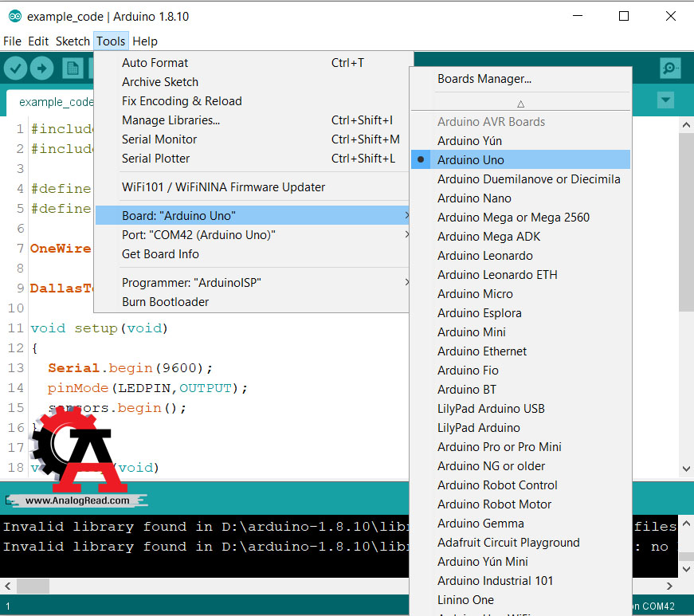Viewport: 694px width, 616px height.
Task: Select Arduino Fio
Action: pyautogui.click(x=520, y=370)
